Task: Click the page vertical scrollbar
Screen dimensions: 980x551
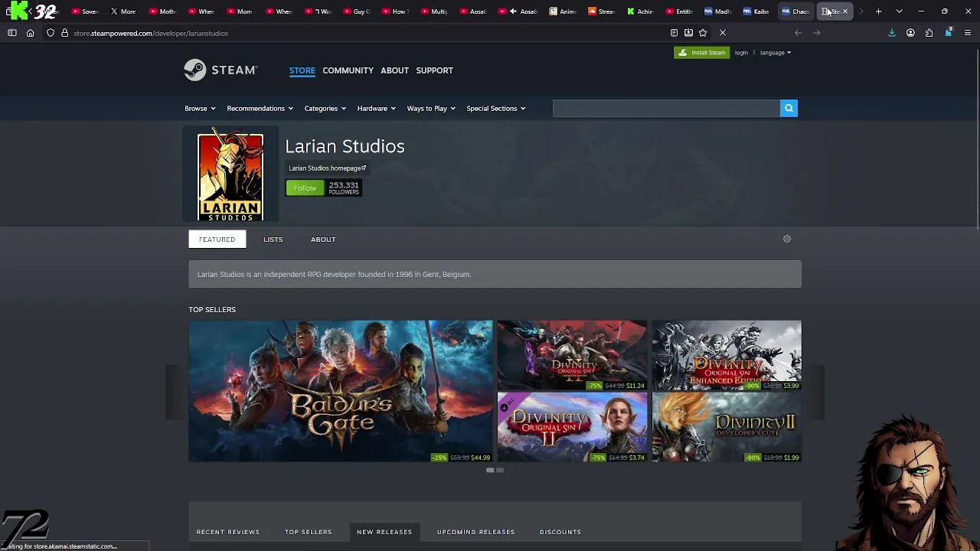Action: tap(977, 138)
